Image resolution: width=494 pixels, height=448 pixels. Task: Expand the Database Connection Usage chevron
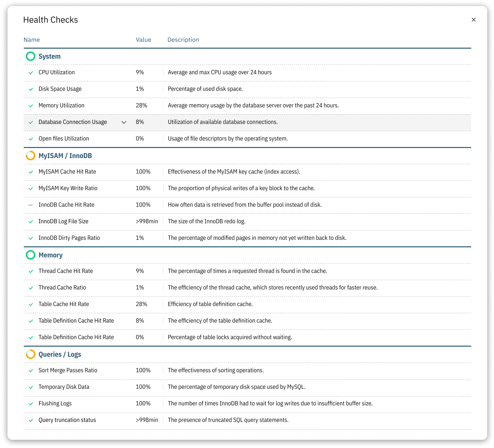(x=124, y=122)
